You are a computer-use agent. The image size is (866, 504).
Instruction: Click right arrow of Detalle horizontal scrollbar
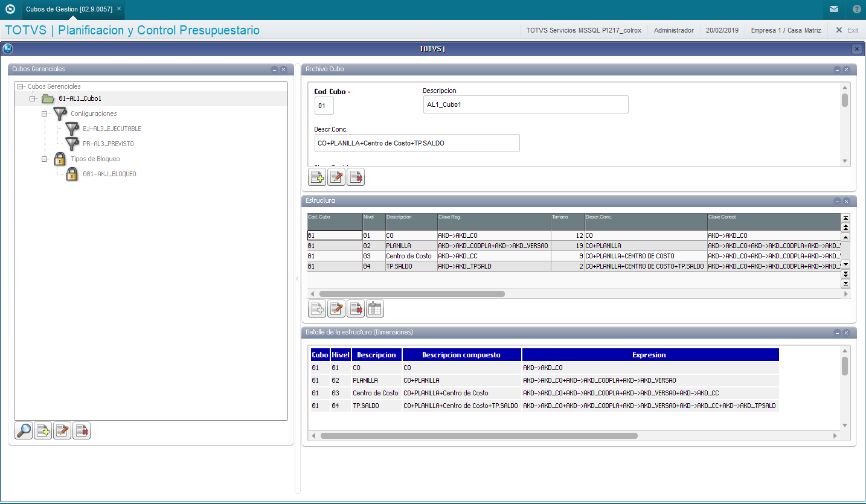coord(835,435)
